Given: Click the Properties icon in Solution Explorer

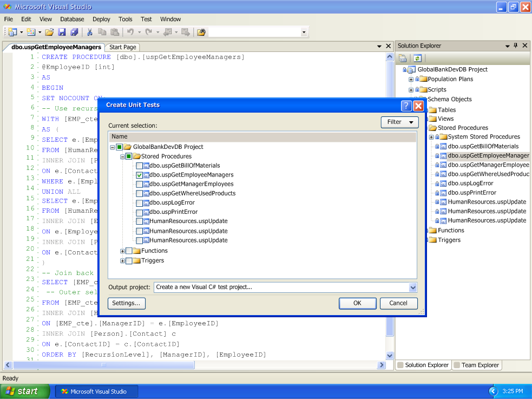Looking at the screenshot, I should tap(403, 58).
